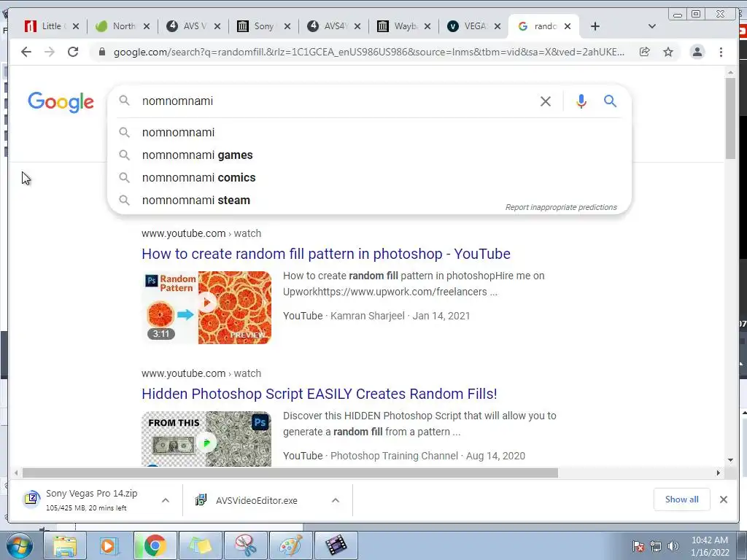Switch to the Sony tab

258,26
